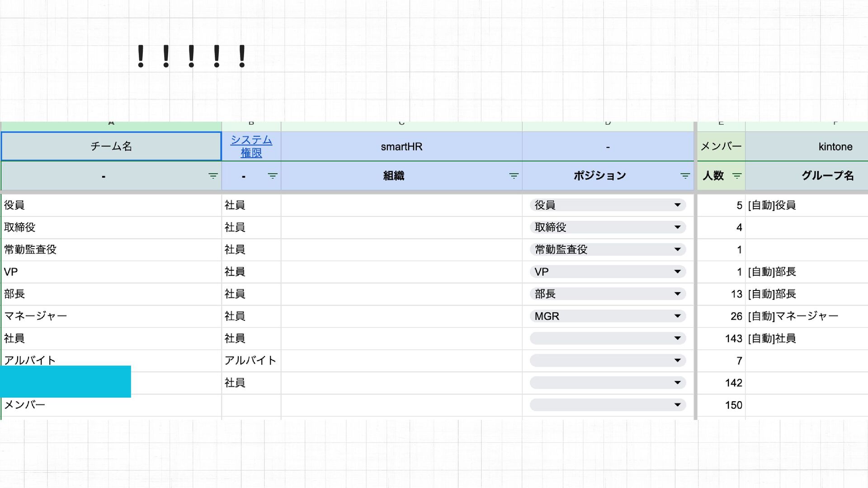
Task: Click filter icon in システム権限 column
Action: 272,176
